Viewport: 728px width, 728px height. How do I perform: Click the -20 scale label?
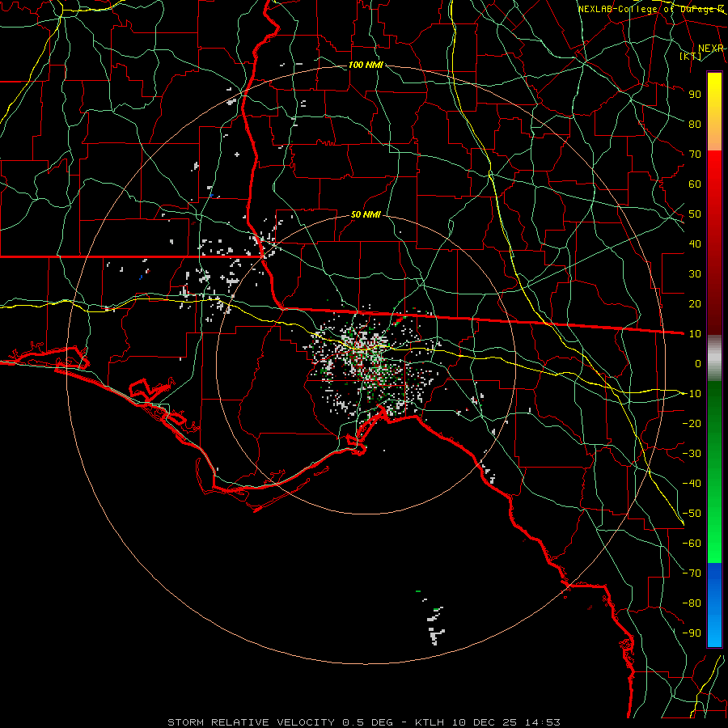click(692, 423)
